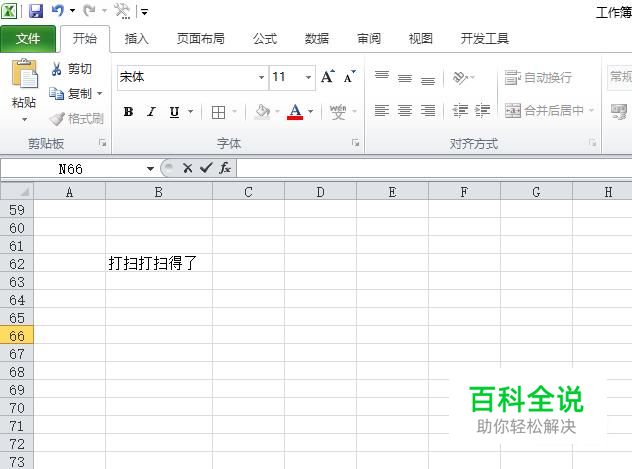Click the Select All corner triangle
The width and height of the screenshot is (632, 469).
click(17, 191)
